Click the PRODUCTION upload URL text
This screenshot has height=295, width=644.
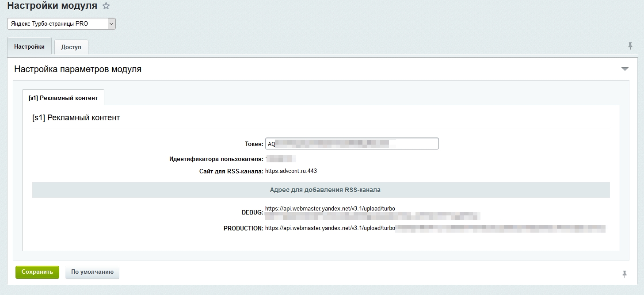point(330,228)
